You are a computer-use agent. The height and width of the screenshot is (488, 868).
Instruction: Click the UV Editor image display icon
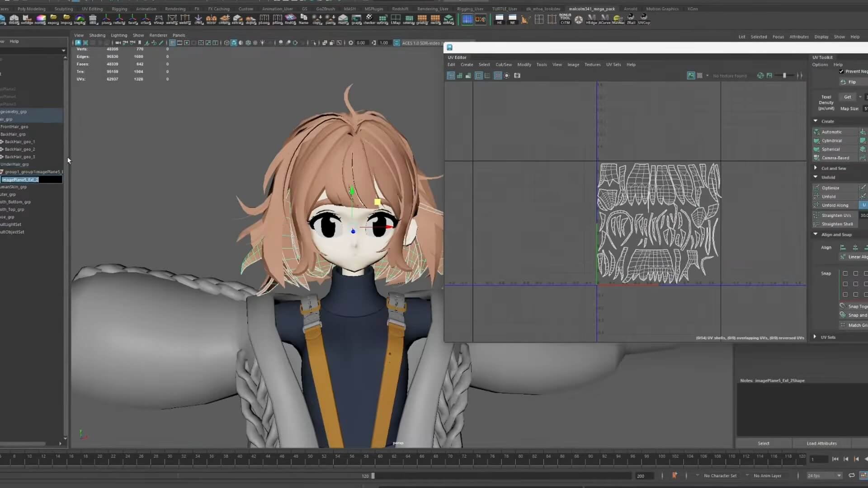(691, 75)
